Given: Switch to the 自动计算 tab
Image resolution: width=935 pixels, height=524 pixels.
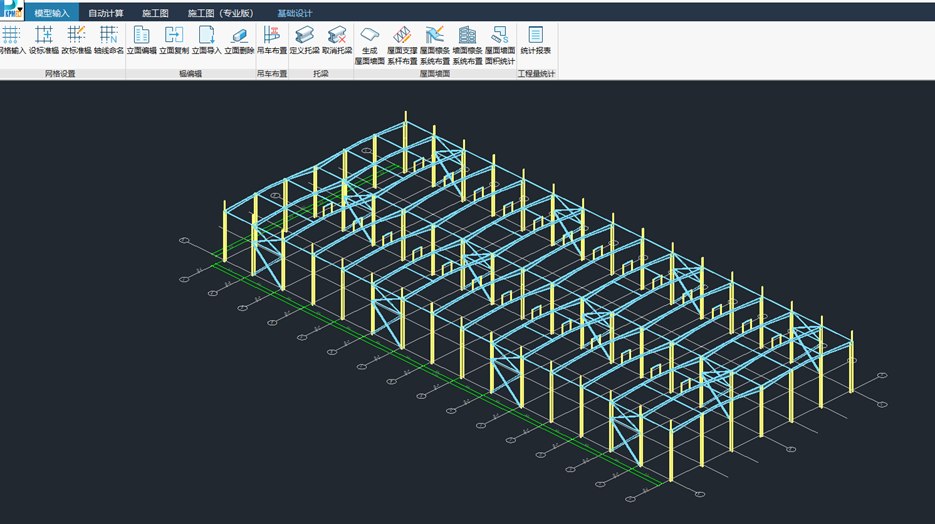Looking at the screenshot, I should (x=106, y=13).
